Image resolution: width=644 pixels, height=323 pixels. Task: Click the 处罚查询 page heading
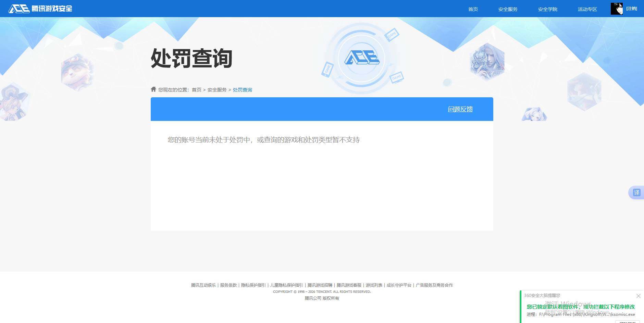(191, 58)
